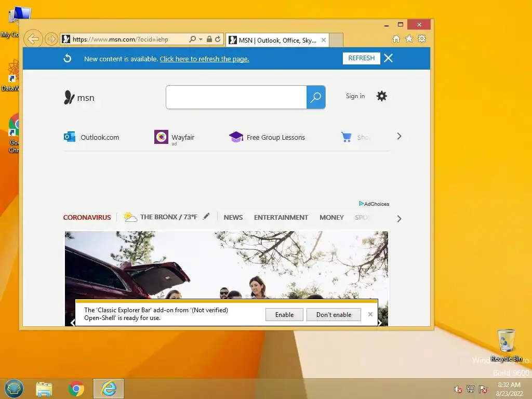Click the shopping cart shortcut icon
Image resolution: width=532 pixels, height=399 pixels.
tap(347, 137)
